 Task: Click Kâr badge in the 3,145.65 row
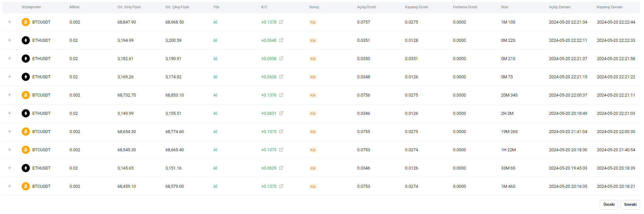tap(313, 168)
